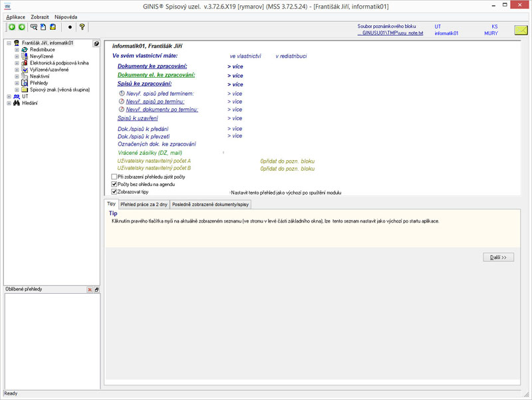Screen dimensions: 532x400
Task: Click 'Přidat do pozn. bloku' for počet A
Action: pyautogui.click(x=287, y=161)
